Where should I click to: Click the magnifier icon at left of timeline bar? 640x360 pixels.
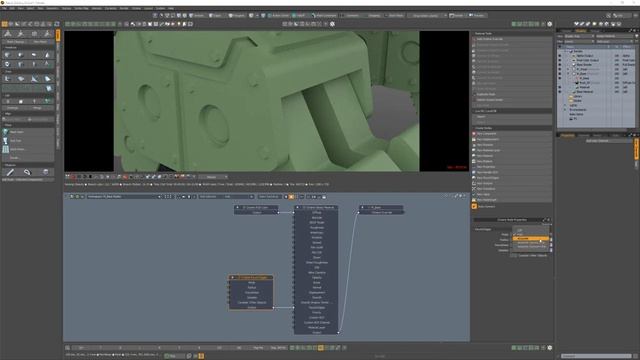click(x=67, y=348)
